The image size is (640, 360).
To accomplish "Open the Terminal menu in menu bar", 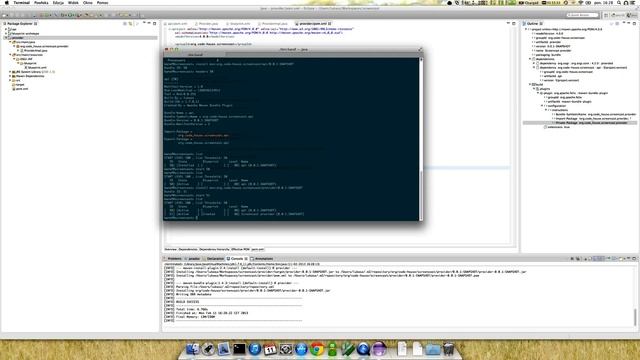I will 22,2.
